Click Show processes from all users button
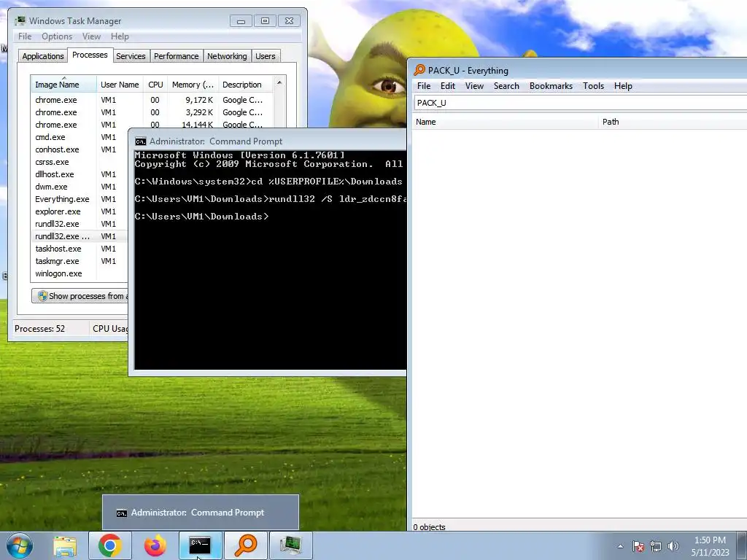The width and height of the screenshot is (747, 560). pyautogui.click(x=80, y=296)
